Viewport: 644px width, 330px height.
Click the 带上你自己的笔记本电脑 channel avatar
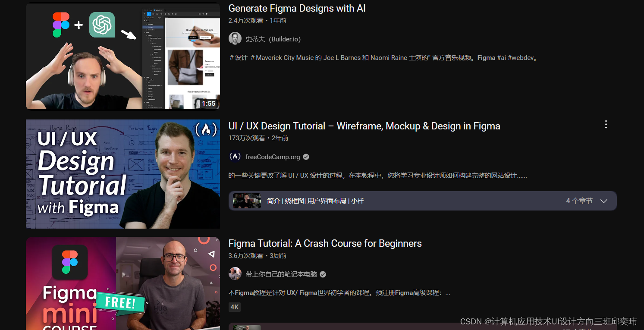[x=235, y=274]
